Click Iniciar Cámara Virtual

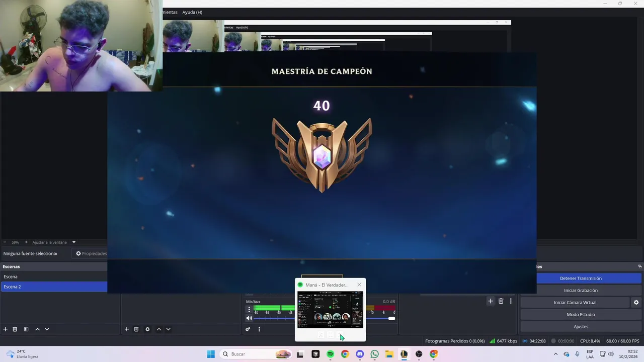575,303
